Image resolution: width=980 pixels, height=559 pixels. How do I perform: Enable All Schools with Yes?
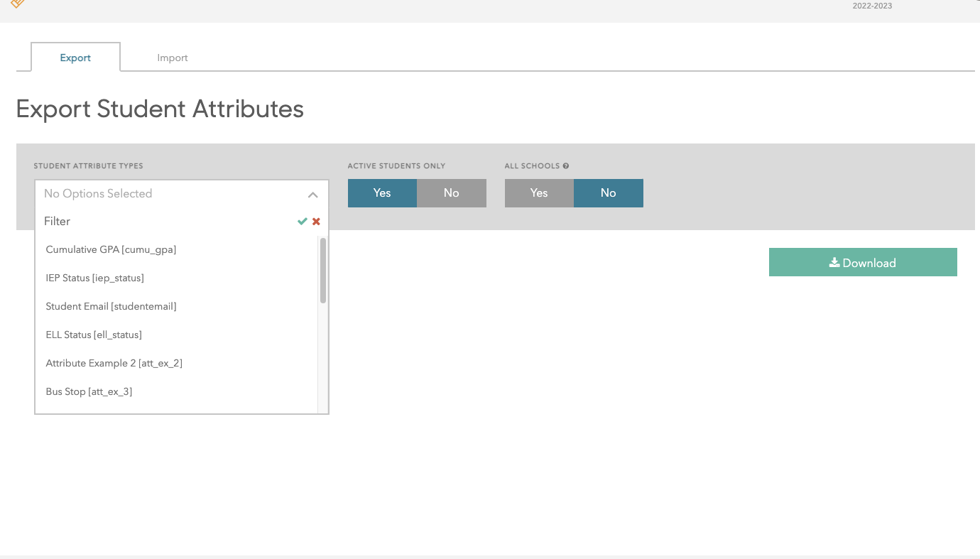tap(539, 193)
